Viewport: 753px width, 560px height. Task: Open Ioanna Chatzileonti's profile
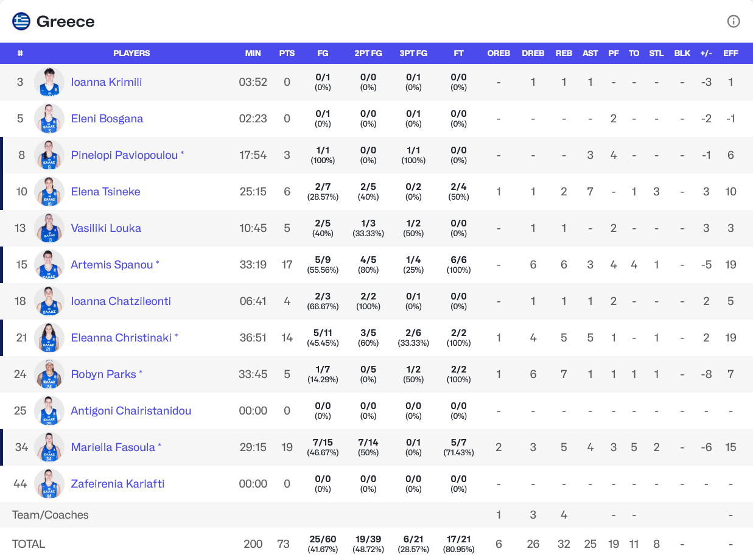(121, 301)
